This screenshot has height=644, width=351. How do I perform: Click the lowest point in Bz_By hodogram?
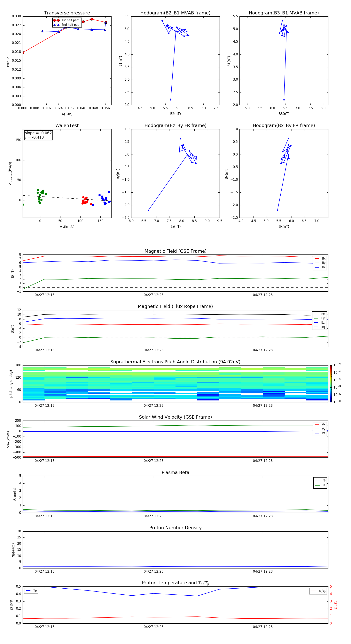pos(148,210)
